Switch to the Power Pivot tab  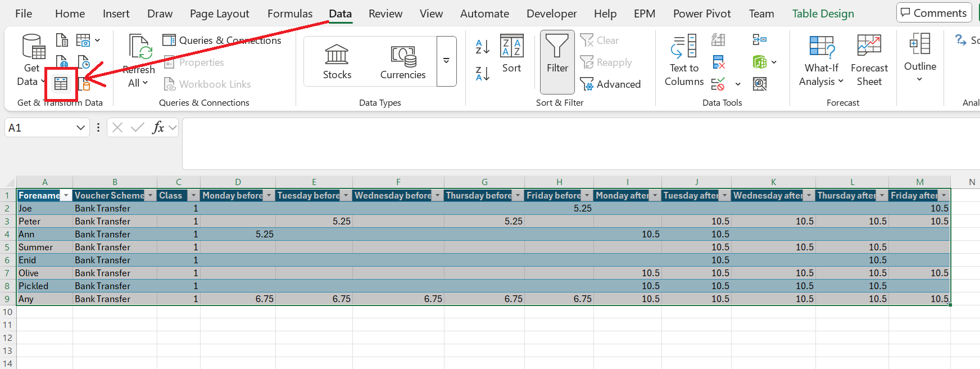coord(702,13)
